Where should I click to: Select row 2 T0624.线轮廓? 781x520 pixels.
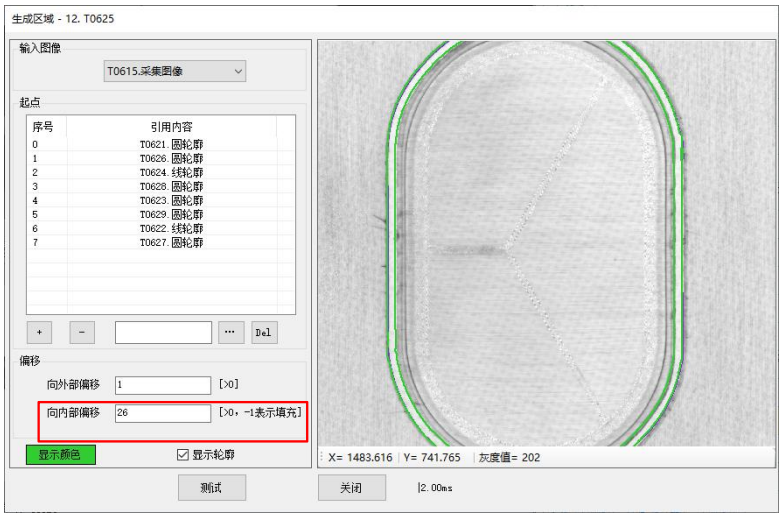(170, 172)
